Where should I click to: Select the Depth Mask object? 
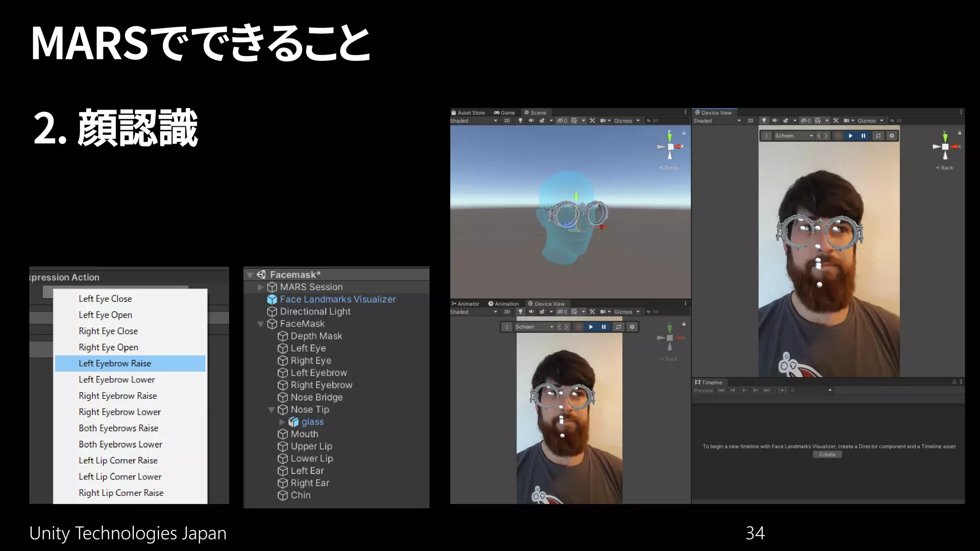click(x=310, y=336)
